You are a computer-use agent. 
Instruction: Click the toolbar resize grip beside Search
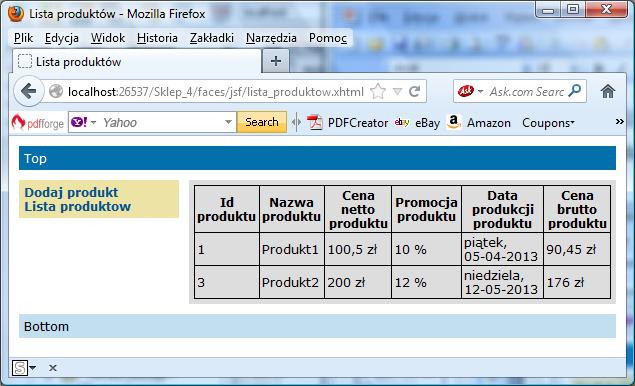(x=296, y=122)
